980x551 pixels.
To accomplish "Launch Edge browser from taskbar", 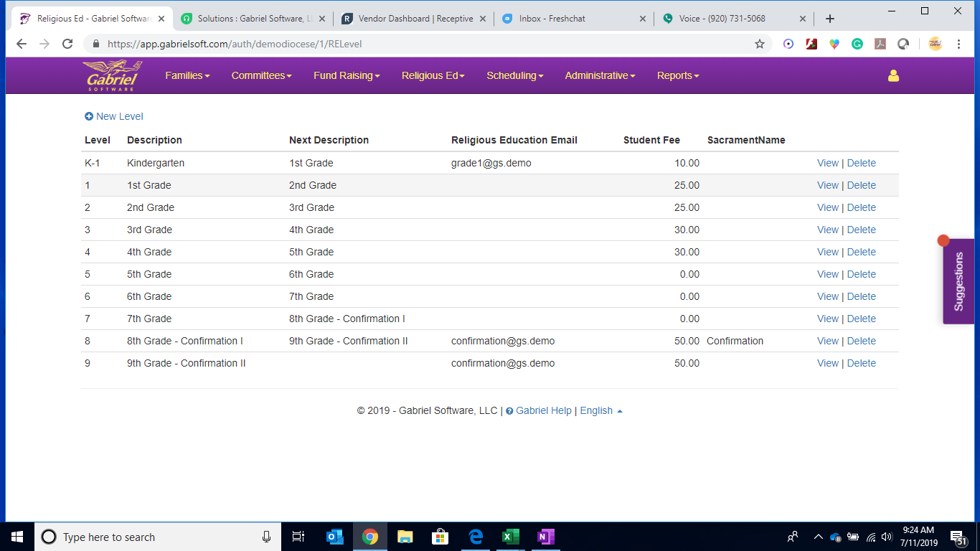I will (x=475, y=537).
